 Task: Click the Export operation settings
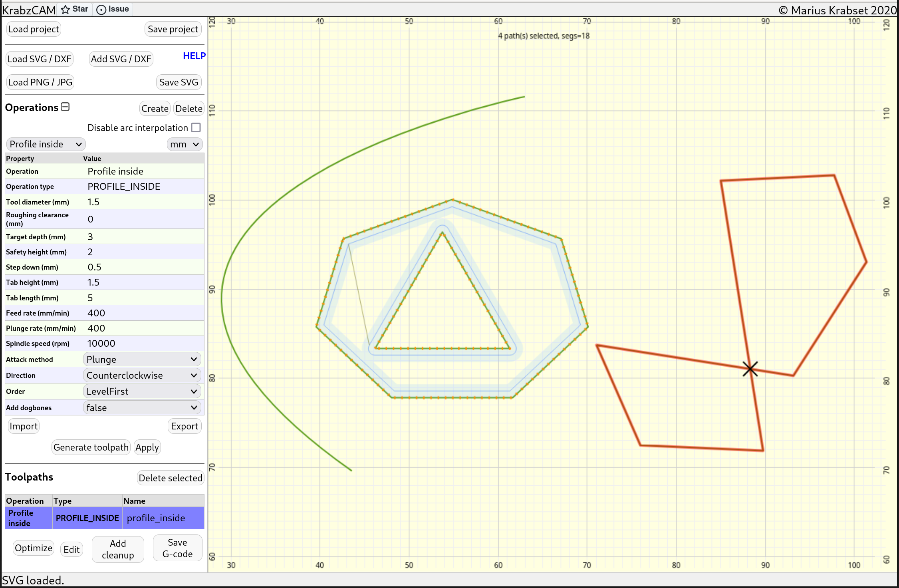[185, 426]
